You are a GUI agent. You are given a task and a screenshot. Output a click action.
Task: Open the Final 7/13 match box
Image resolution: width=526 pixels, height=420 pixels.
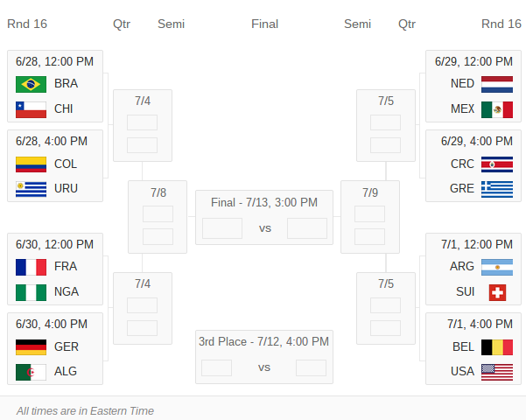(x=264, y=217)
